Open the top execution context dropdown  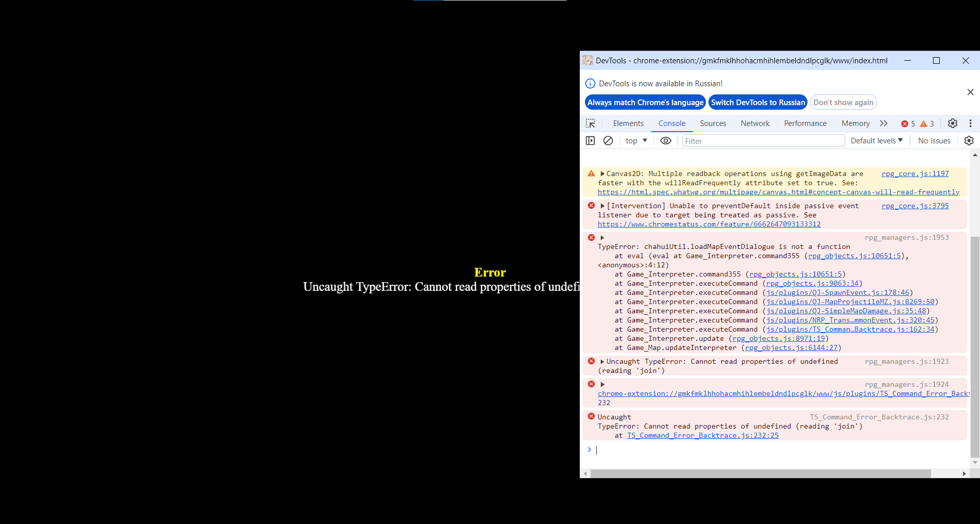[x=636, y=141]
